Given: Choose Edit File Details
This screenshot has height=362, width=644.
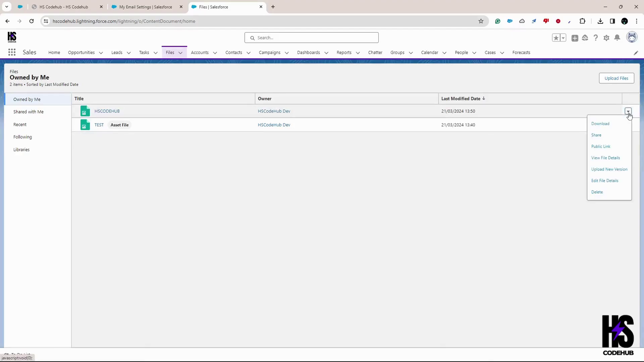Looking at the screenshot, I should tap(605, 181).
